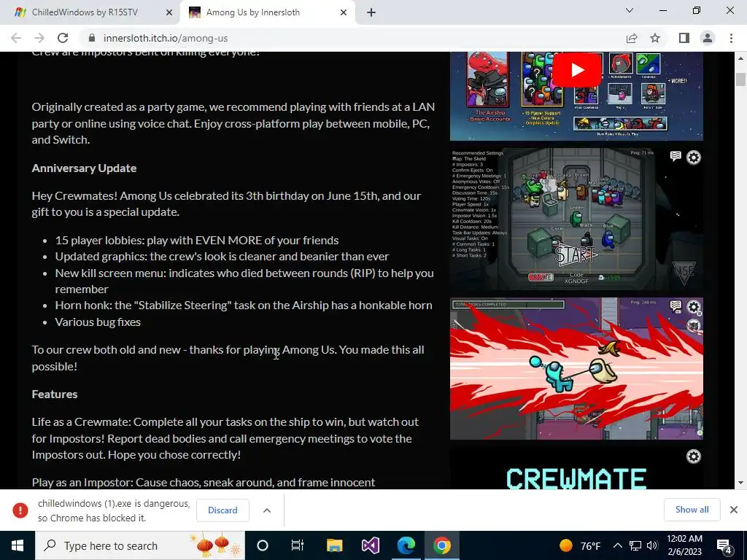This screenshot has height=560, width=747.
Task: Open Task View on taskbar
Action: (298, 545)
